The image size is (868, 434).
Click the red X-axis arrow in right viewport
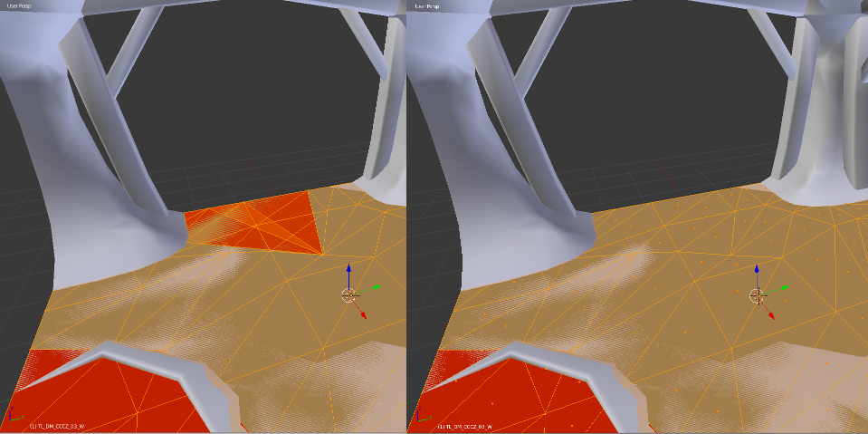[771, 314]
